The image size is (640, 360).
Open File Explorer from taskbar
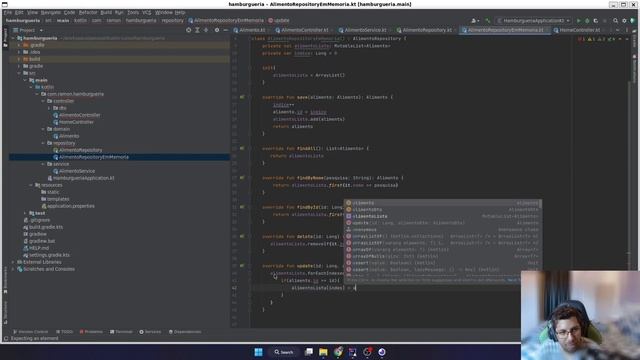click(323, 352)
